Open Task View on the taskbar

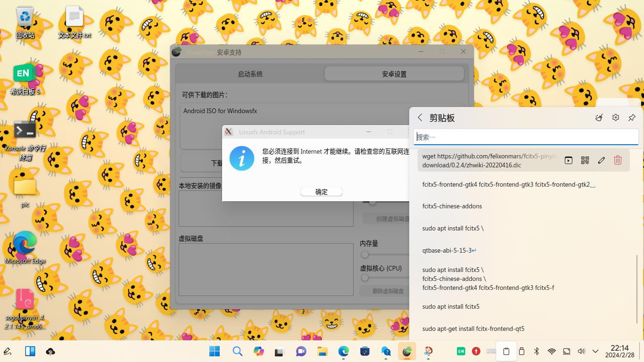click(280, 351)
